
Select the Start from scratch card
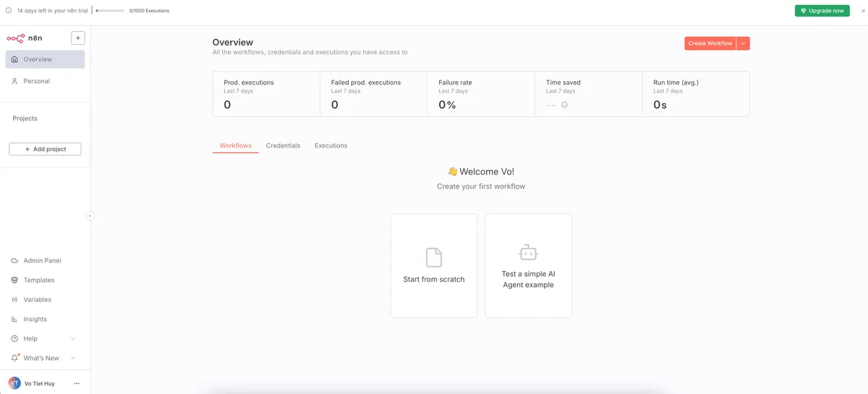[x=434, y=265]
